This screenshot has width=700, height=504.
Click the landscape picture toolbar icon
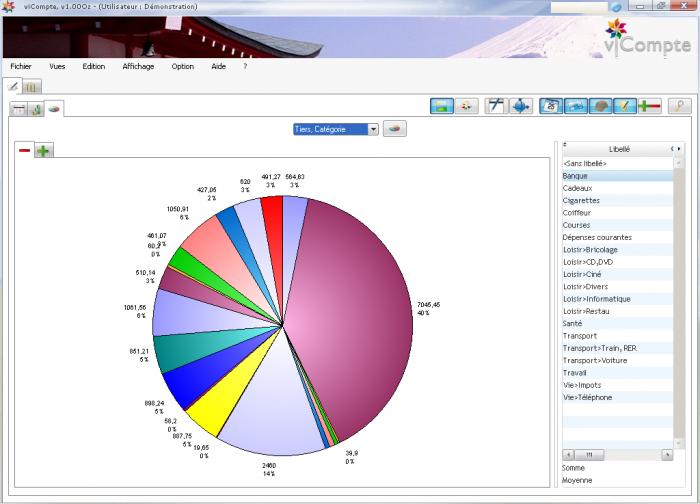pyautogui.click(x=442, y=105)
